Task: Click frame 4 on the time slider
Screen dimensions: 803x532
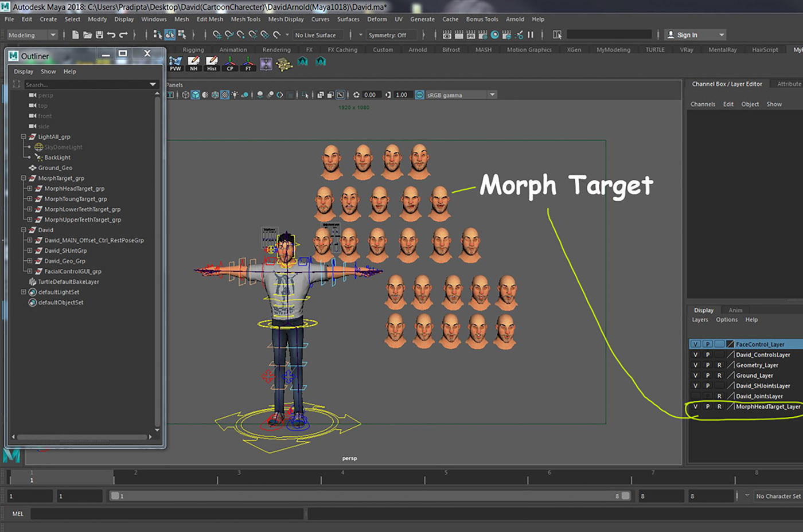Action: click(x=342, y=476)
